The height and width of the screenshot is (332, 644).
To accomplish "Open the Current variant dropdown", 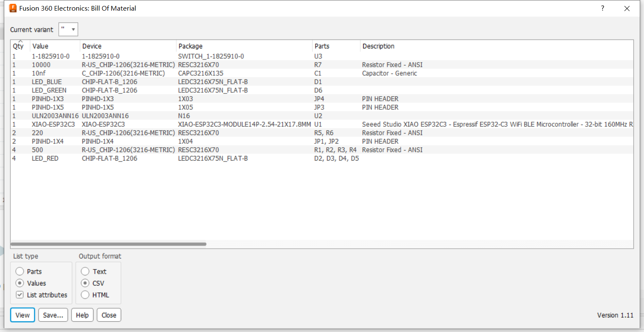I will pyautogui.click(x=68, y=29).
